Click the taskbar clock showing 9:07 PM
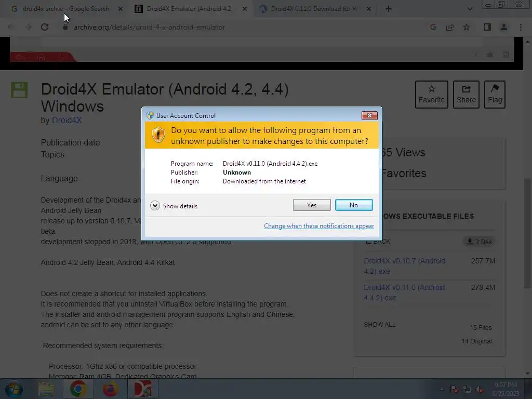The height and width of the screenshot is (399, 532). pos(506,389)
